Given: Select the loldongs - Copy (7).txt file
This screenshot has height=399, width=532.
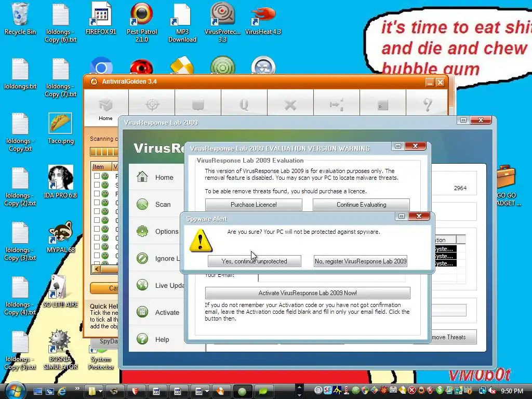Looking at the screenshot, I should point(60,77).
